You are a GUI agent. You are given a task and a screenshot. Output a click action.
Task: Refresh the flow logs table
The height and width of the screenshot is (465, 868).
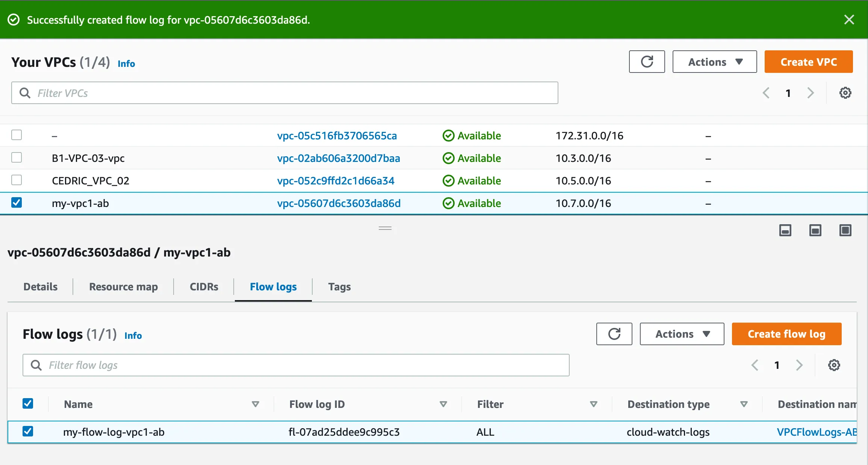[614, 334]
